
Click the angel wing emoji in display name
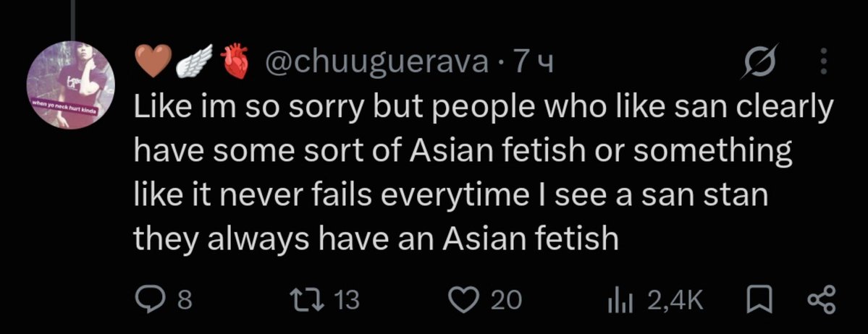pos(194,61)
